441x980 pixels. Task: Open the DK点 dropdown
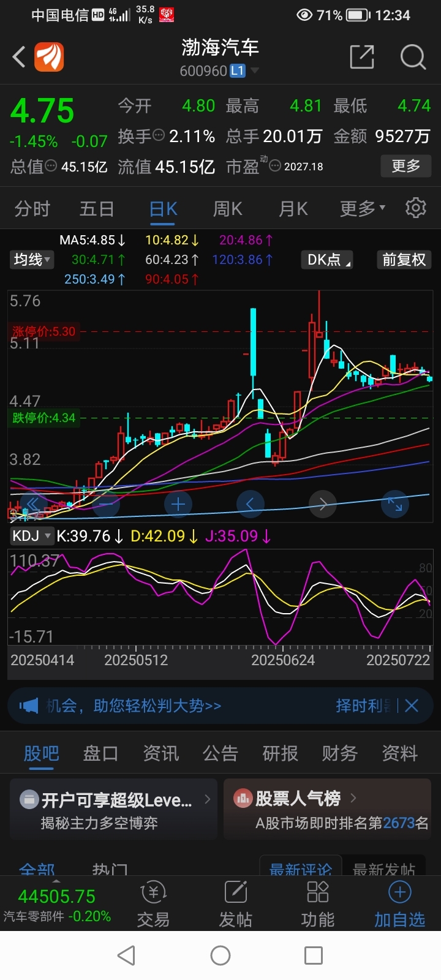click(x=328, y=260)
